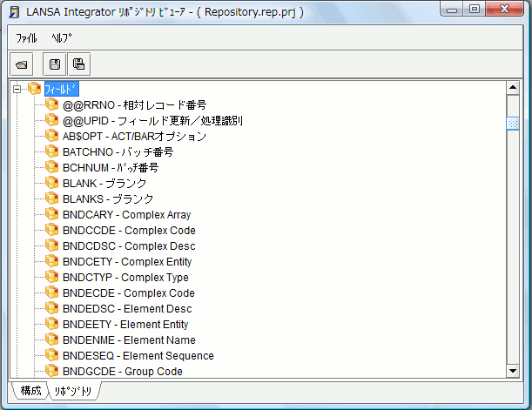Select BNDCARY - Complex Array row

click(x=127, y=214)
